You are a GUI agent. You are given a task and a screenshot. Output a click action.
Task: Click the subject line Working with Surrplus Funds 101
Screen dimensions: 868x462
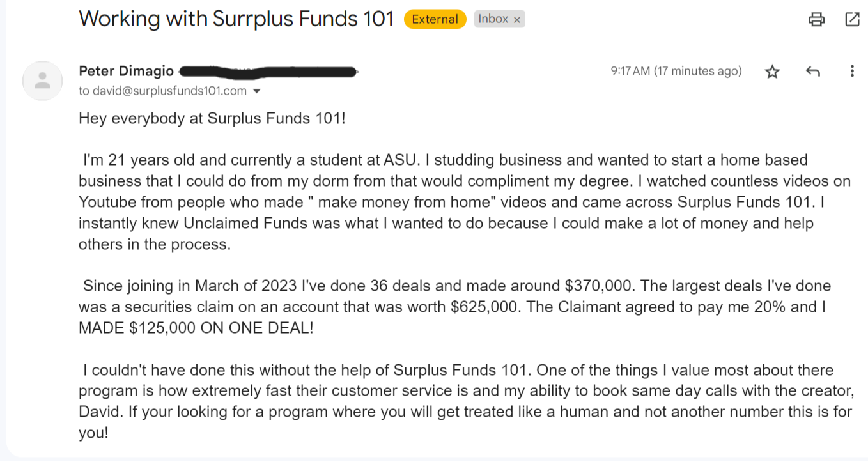(x=236, y=19)
